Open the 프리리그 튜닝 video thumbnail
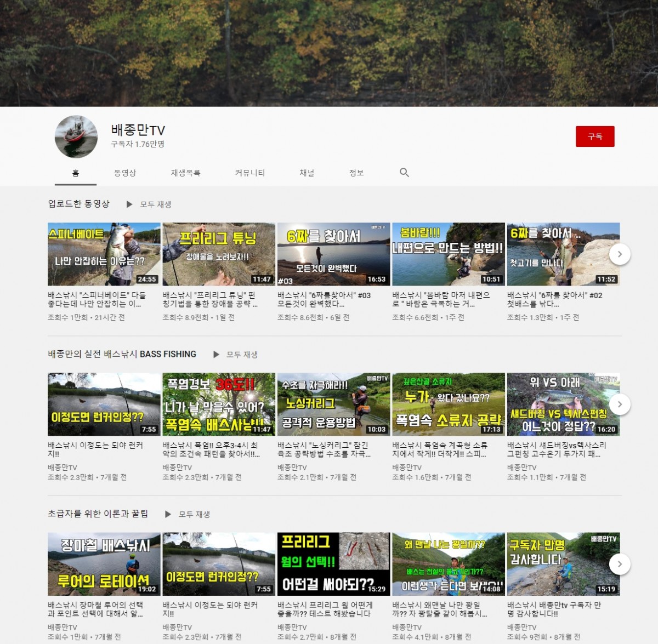 pos(219,254)
